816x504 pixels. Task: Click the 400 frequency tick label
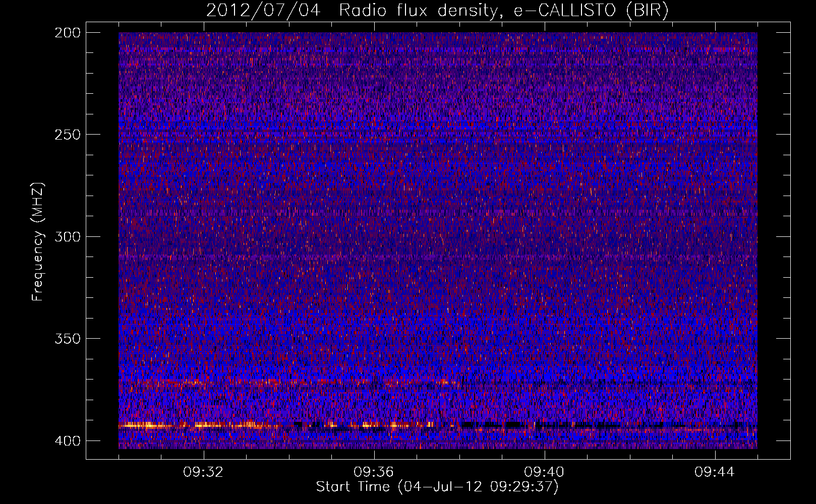coord(67,441)
